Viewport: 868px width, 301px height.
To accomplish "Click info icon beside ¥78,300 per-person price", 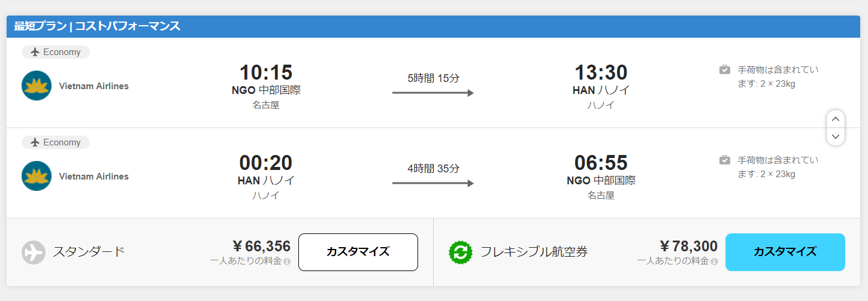I will pyautogui.click(x=714, y=262).
